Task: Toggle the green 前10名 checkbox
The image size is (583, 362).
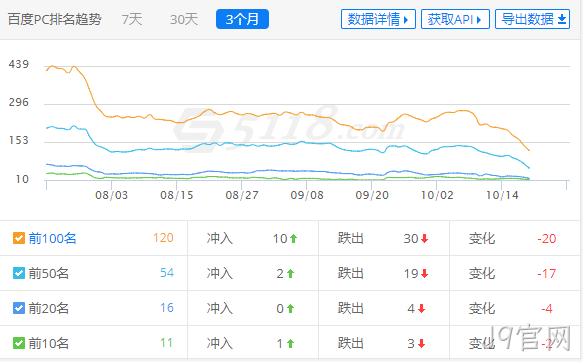Action: click(19, 343)
